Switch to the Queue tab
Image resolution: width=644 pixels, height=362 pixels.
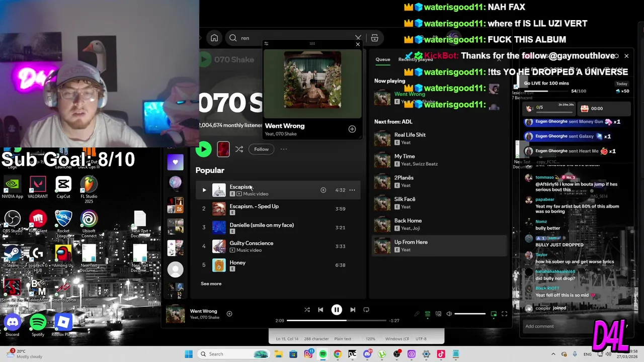coord(382,59)
